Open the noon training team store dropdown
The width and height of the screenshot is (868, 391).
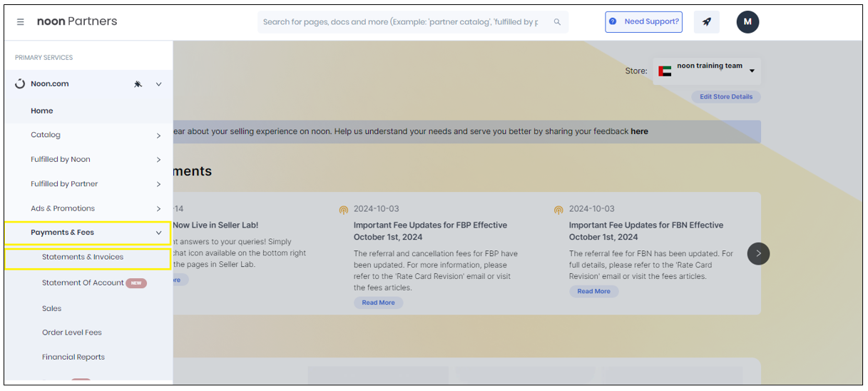coord(706,71)
